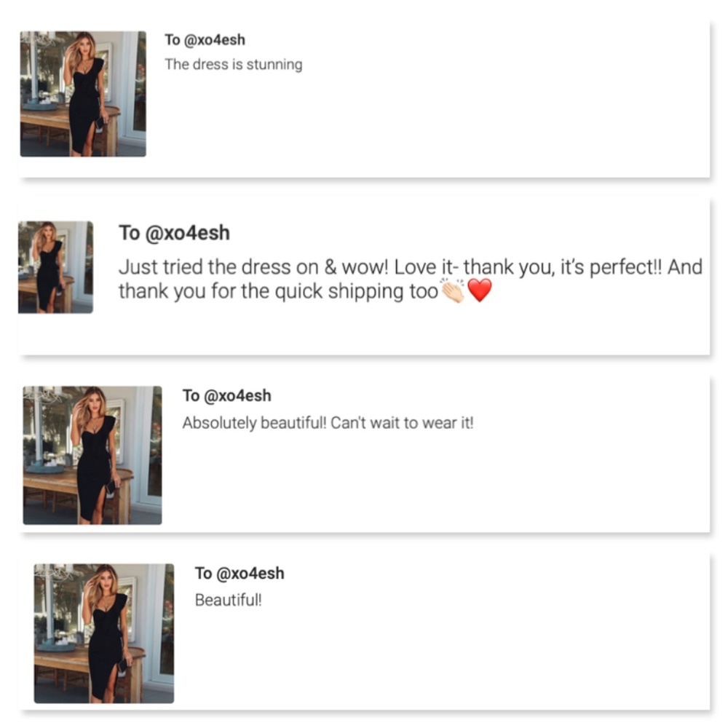Screen dimensions: 728x728
Task: Click the 'To @xo4esh' heading above 'Just tried the dress'
Action: [x=174, y=233]
